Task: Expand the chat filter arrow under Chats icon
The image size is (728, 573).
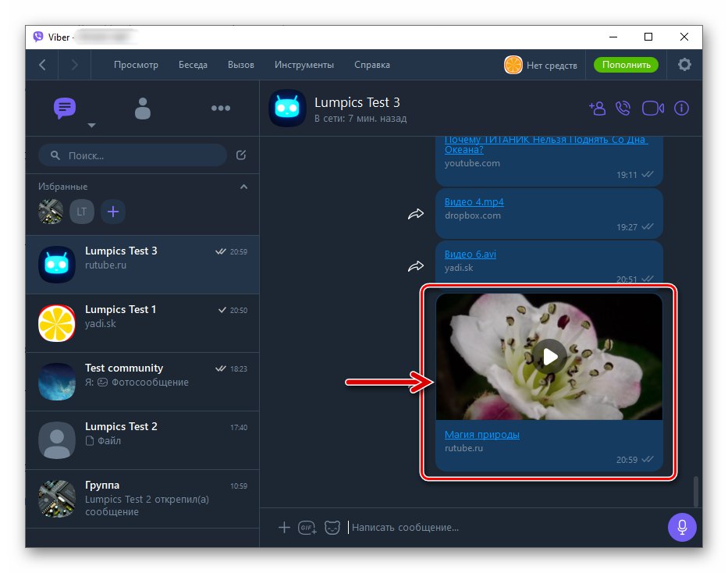Action: 92,126
